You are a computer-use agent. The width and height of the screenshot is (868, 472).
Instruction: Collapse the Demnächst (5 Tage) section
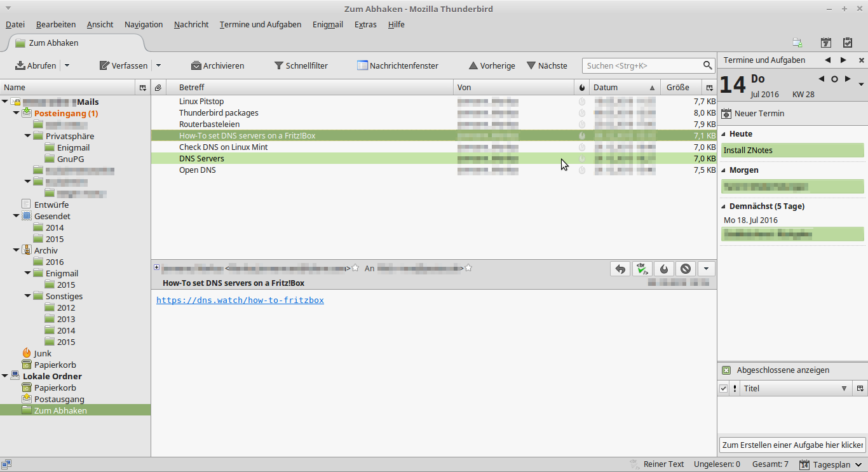pos(724,206)
